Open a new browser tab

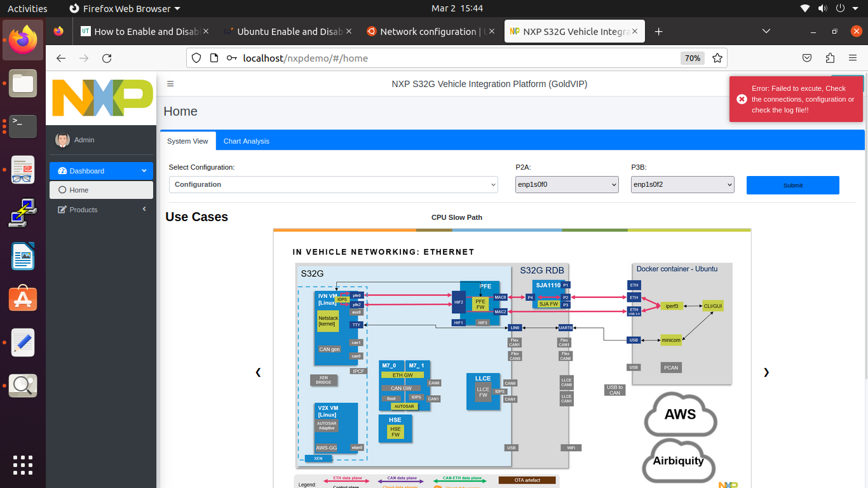click(x=658, y=32)
